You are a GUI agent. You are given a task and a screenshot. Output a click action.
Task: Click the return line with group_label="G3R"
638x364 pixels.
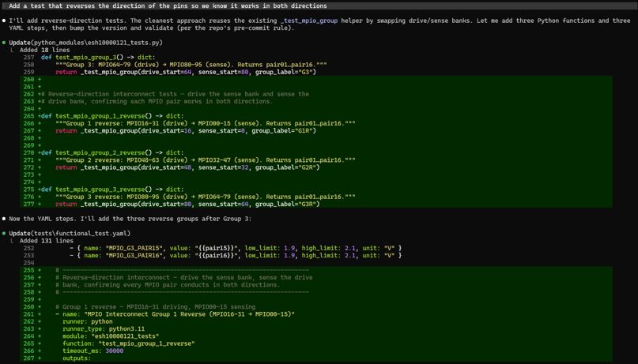pyautogui.click(x=187, y=204)
